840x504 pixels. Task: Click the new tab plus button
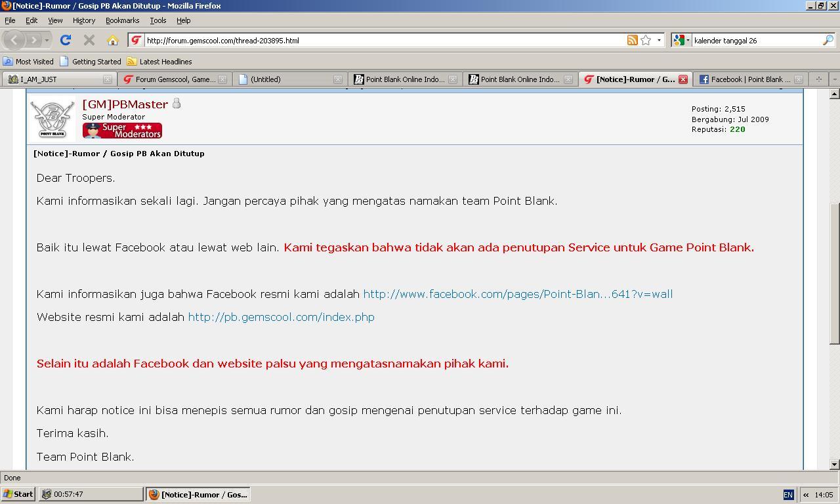[x=818, y=79]
